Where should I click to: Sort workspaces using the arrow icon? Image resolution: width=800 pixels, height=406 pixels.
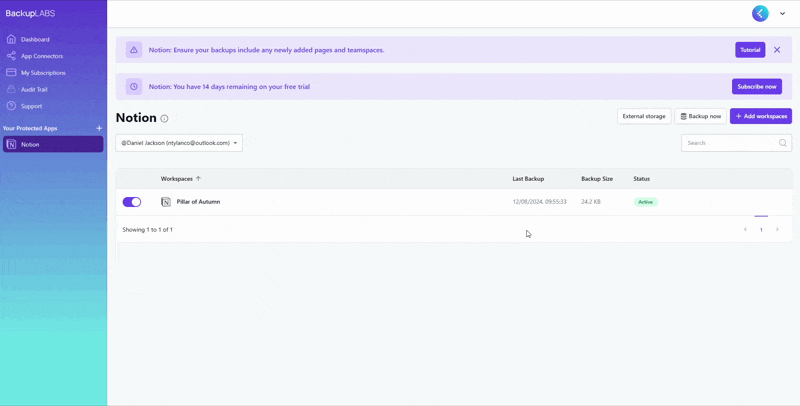[x=198, y=179]
